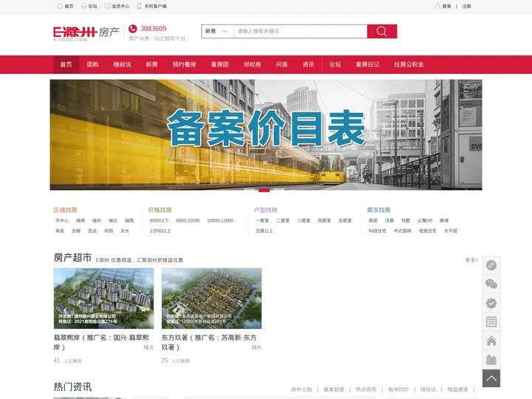
Task: Switch to 备案数据 news tab
Action: (x=334, y=389)
